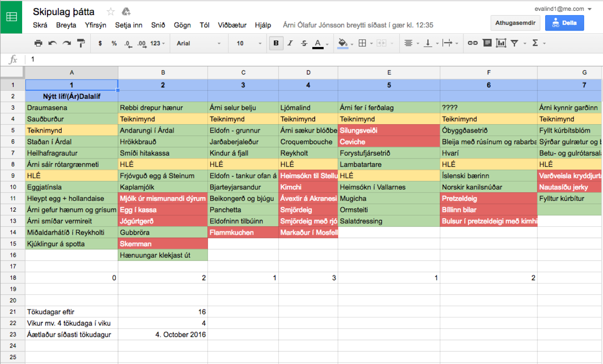Toggle italic formatting
This screenshot has width=603, height=364.
pyautogui.click(x=290, y=43)
